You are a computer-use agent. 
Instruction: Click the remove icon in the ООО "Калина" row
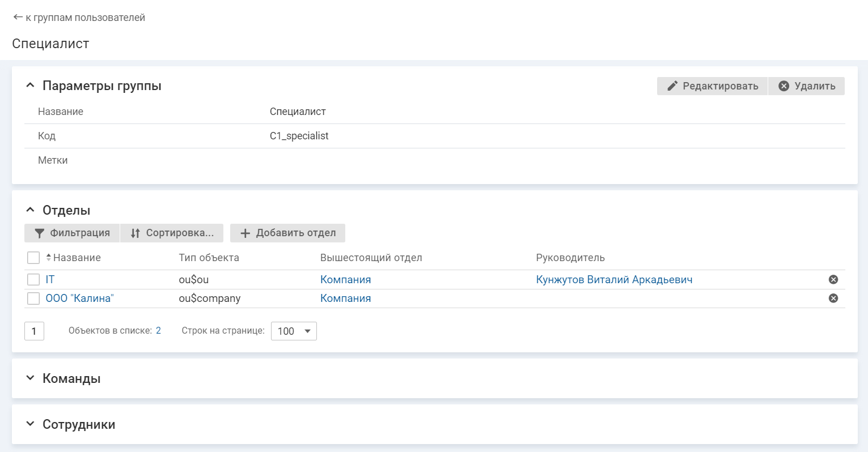point(833,299)
